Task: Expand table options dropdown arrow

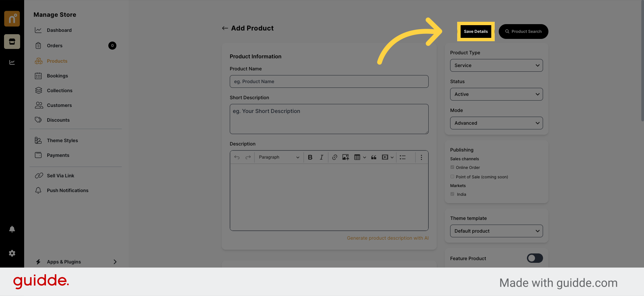Action: coord(365,157)
